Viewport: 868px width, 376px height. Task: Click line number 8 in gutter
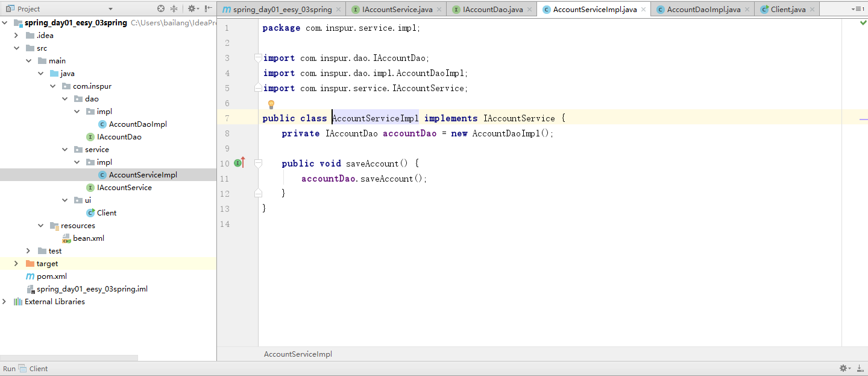[227, 133]
